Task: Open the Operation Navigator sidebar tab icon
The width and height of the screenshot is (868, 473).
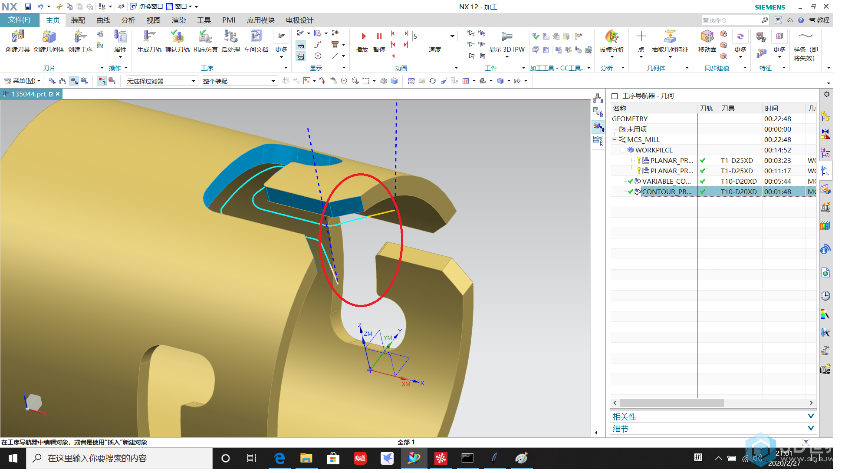Action: (x=825, y=171)
